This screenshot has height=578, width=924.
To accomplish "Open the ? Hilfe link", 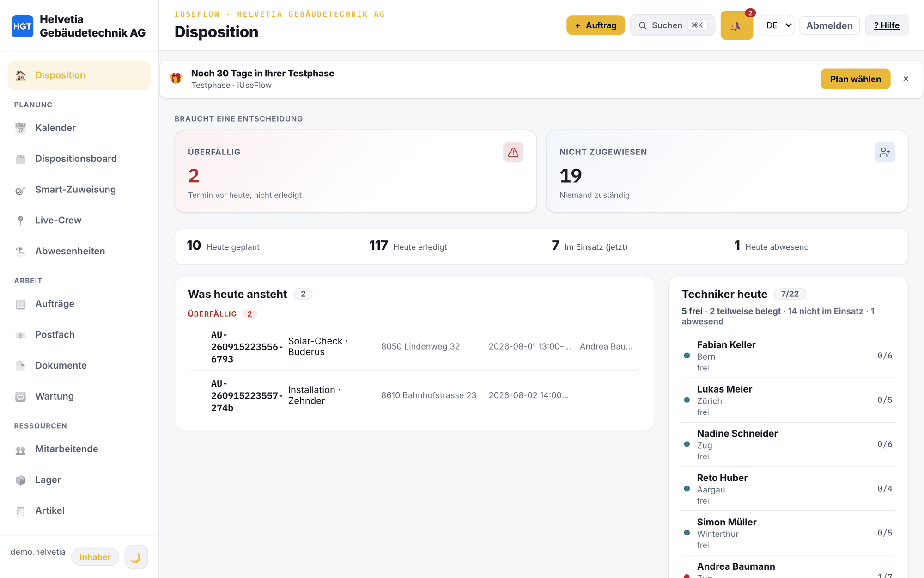I will [887, 25].
